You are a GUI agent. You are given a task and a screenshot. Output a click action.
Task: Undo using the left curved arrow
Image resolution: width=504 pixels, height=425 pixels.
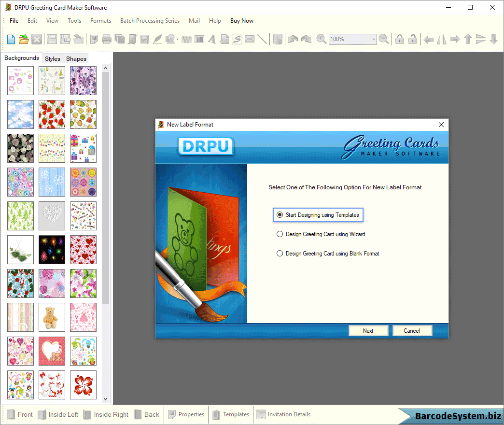293,39
